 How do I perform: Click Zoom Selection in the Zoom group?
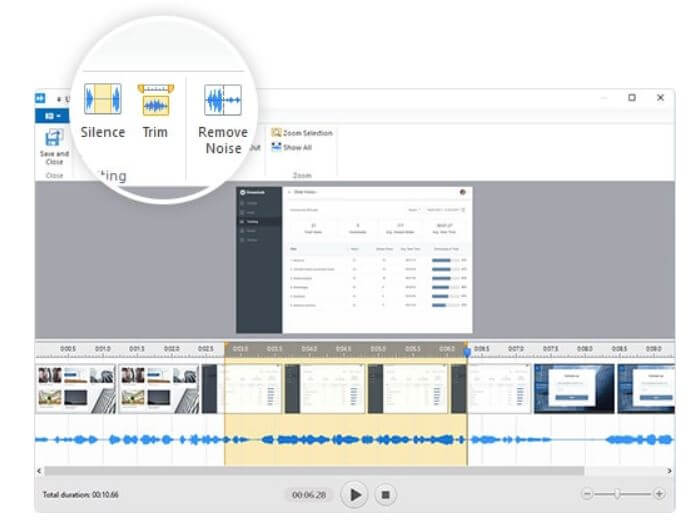302,132
